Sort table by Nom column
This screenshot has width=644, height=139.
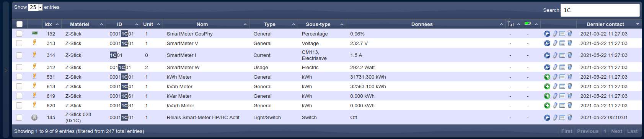click(206, 24)
